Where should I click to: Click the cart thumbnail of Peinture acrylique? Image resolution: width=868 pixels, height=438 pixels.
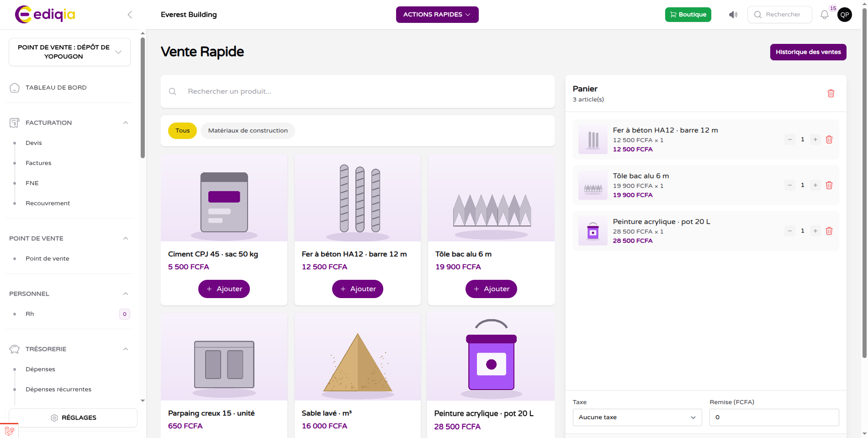tap(593, 231)
